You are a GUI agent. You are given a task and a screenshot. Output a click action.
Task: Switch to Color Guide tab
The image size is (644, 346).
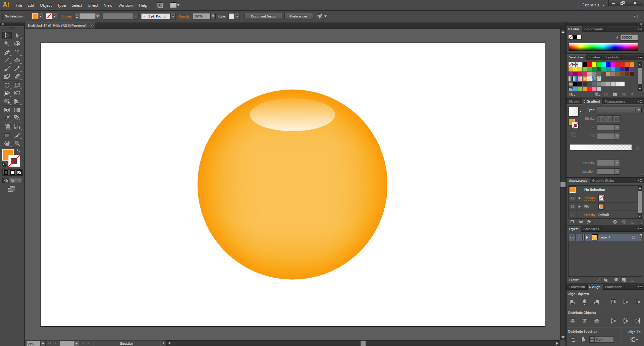click(593, 29)
